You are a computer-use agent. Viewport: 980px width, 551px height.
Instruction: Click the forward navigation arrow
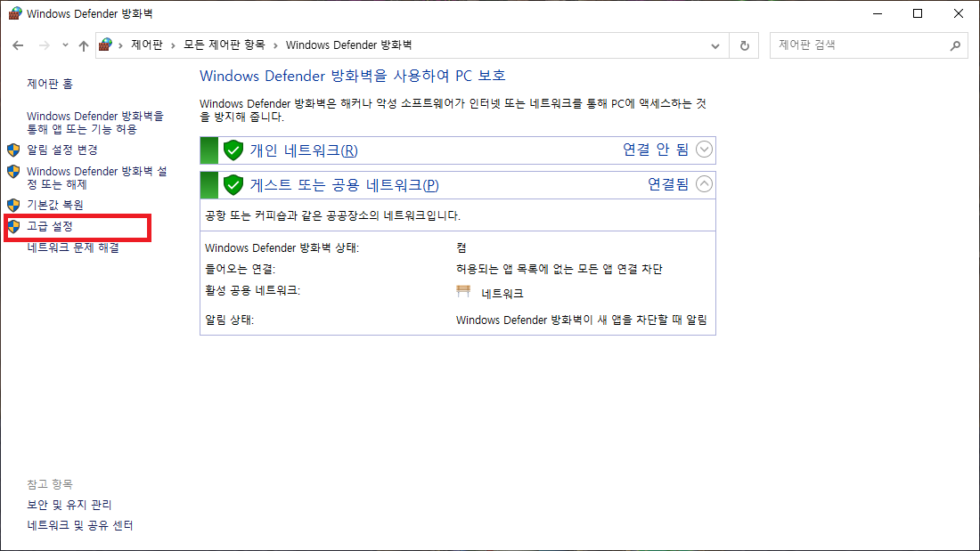point(44,45)
